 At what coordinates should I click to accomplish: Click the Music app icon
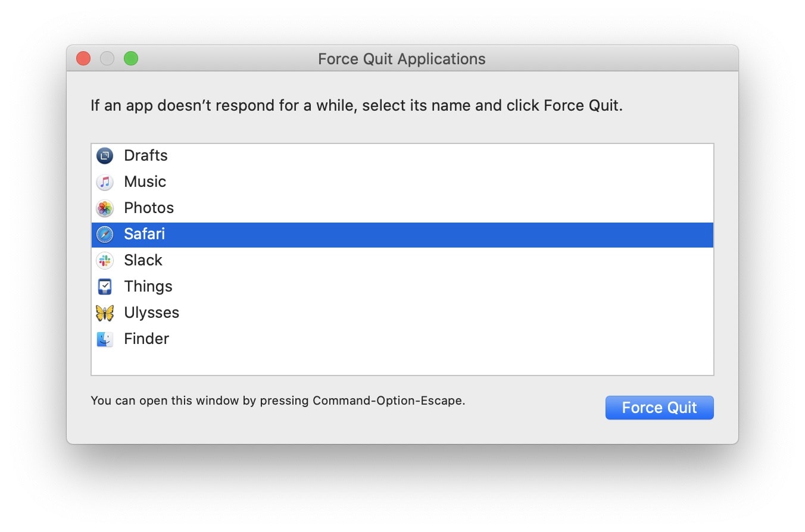tap(105, 182)
